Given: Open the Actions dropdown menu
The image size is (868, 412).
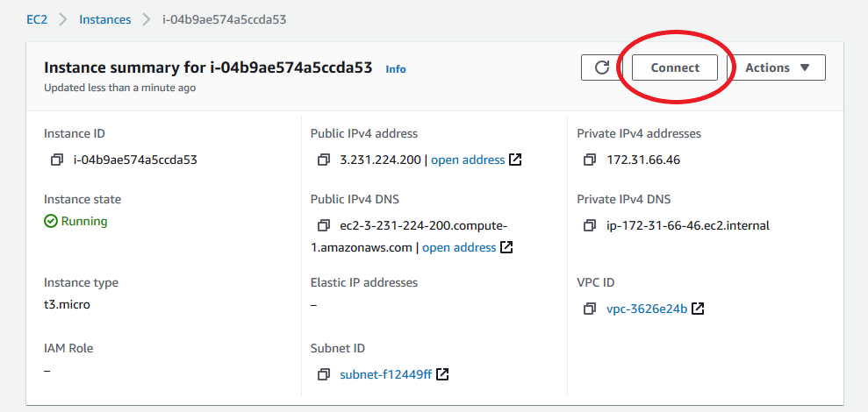Looking at the screenshot, I should (778, 67).
